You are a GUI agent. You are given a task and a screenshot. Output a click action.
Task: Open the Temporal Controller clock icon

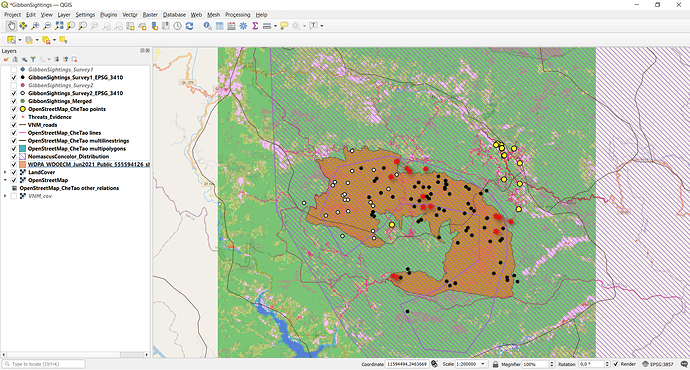click(x=177, y=26)
